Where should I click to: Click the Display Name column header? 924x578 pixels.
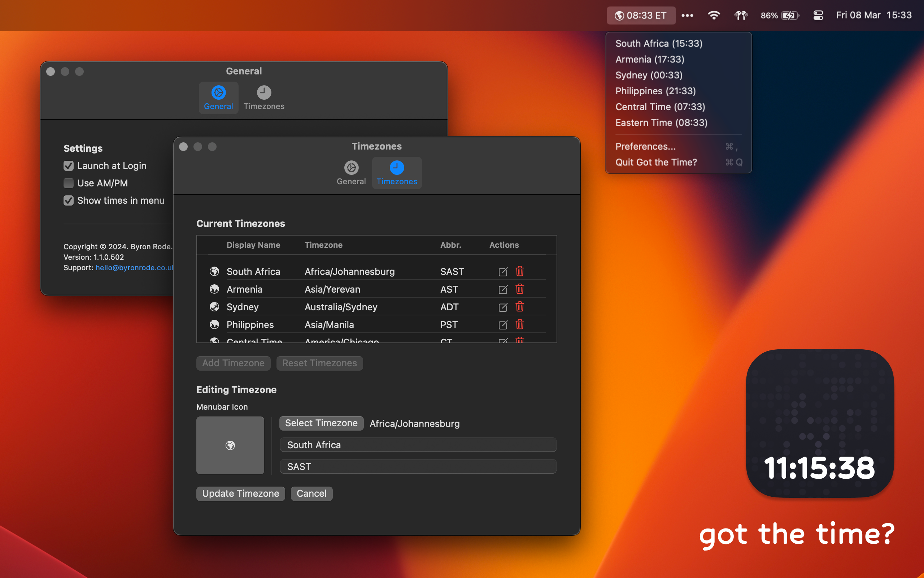(x=253, y=245)
